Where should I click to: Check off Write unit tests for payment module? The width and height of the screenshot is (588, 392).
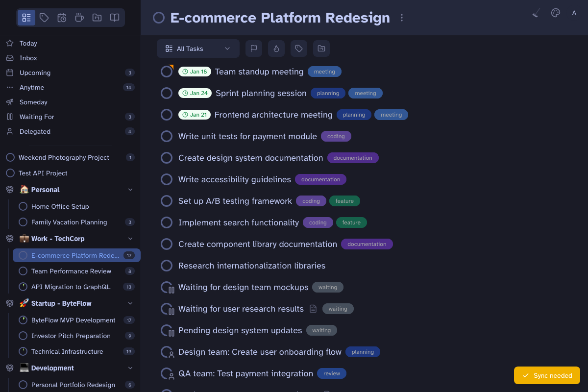point(167,136)
